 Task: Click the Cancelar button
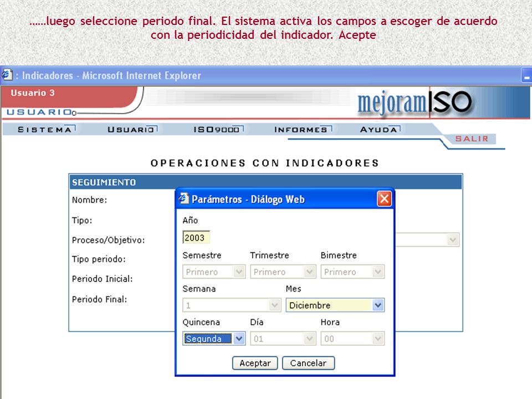tap(308, 363)
